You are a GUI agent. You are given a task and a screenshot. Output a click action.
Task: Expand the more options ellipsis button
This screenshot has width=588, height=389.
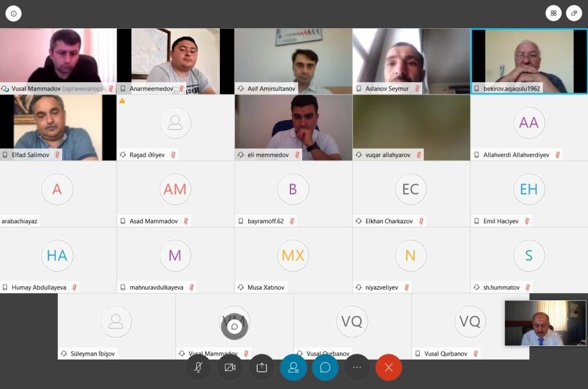(357, 368)
